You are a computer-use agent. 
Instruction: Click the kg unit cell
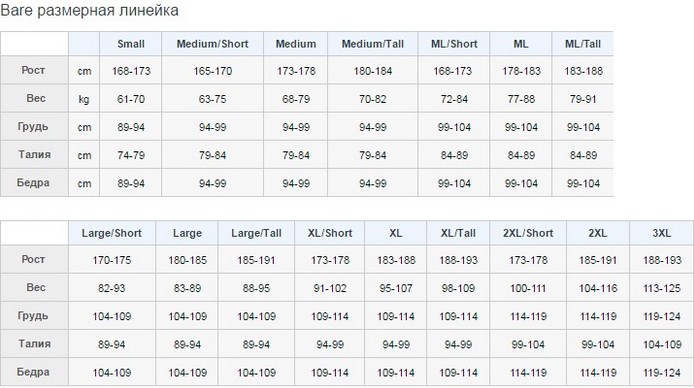click(84, 99)
